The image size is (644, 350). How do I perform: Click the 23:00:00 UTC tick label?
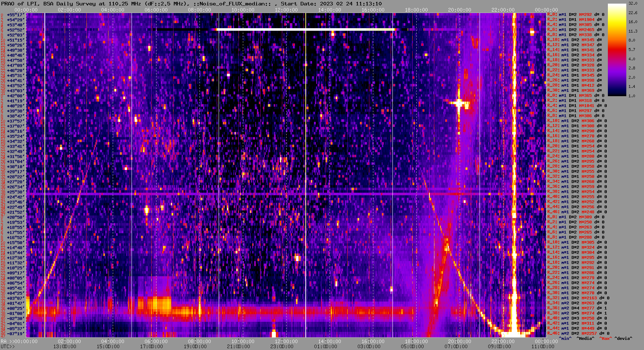click(282, 346)
